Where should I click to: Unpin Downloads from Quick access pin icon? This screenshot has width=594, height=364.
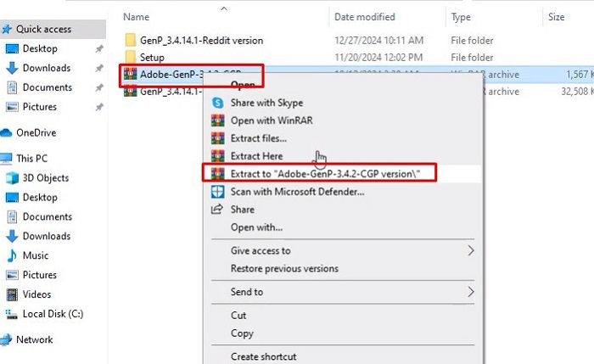[x=99, y=68]
